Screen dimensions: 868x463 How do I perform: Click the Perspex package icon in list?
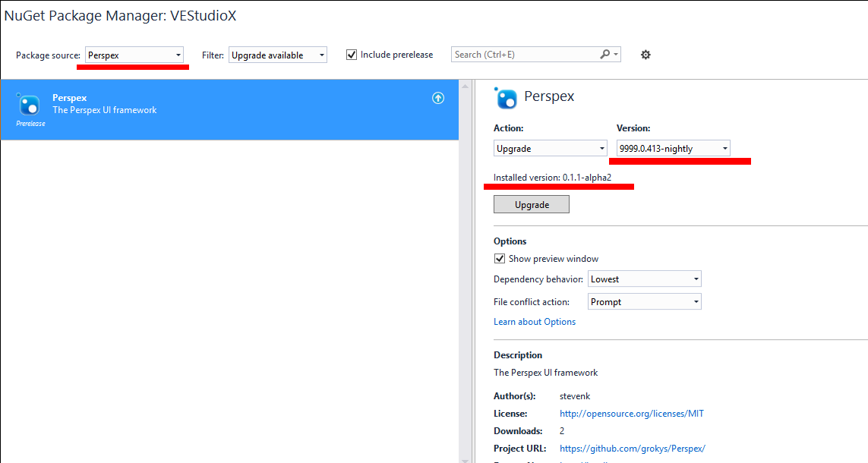coord(28,104)
